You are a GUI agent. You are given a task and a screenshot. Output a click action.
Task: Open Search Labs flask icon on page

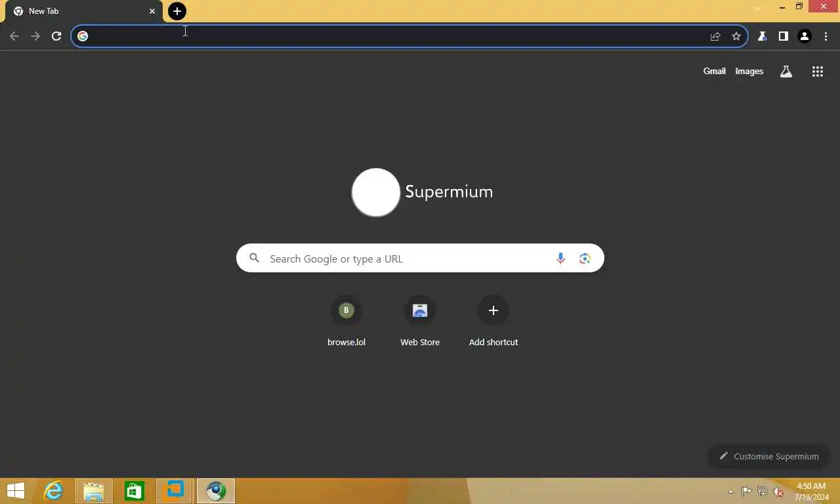point(786,72)
